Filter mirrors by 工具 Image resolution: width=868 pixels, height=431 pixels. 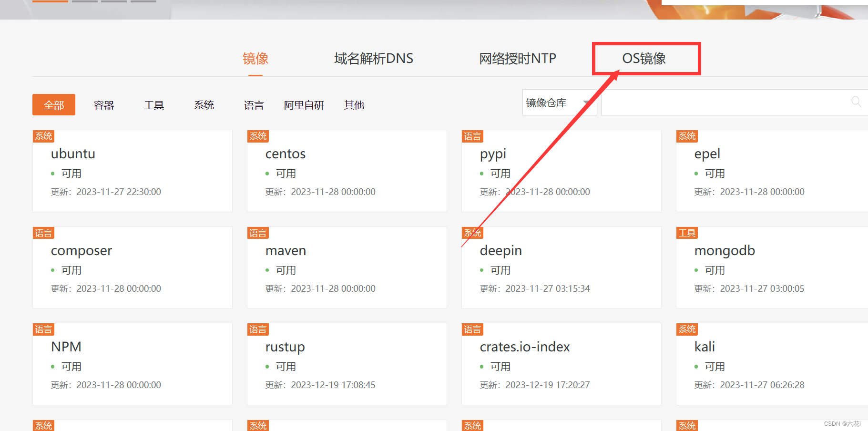click(x=154, y=105)
